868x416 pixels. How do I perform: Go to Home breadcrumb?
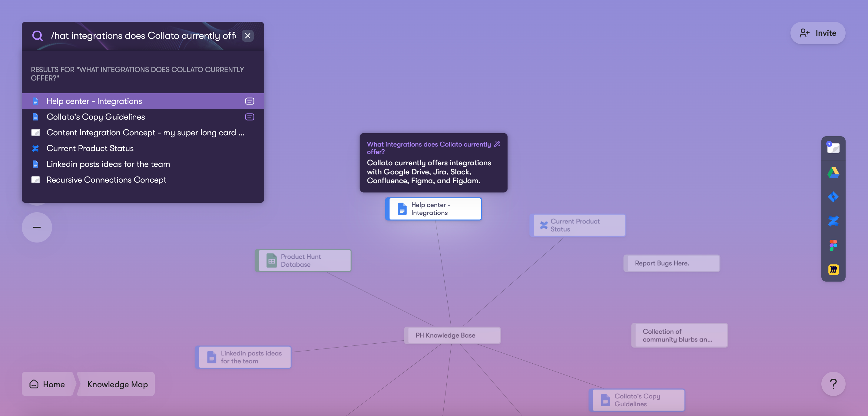point(48,384)
